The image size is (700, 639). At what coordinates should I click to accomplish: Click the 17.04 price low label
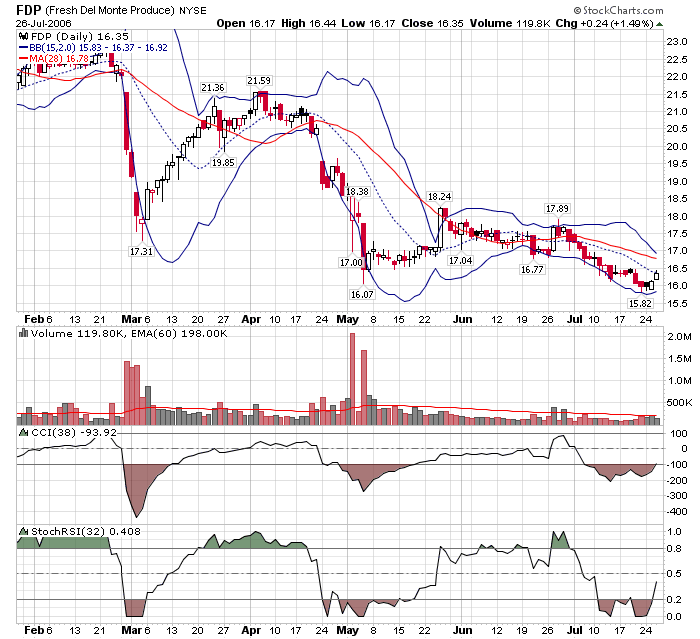(460, 260)
